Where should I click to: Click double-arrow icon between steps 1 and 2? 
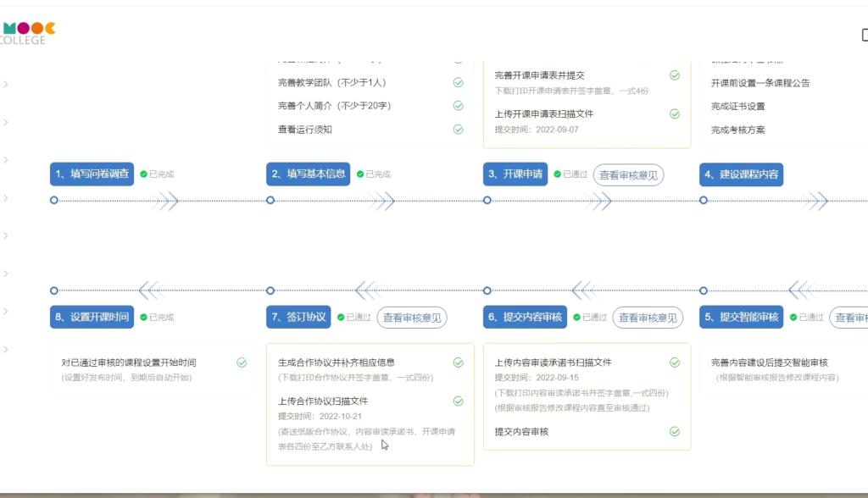click(165, 201)
